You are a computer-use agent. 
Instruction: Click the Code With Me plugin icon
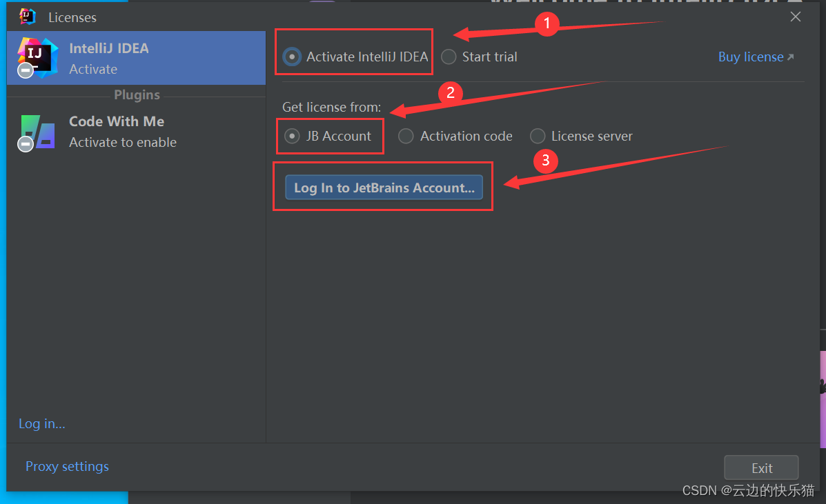click(38, 132)
